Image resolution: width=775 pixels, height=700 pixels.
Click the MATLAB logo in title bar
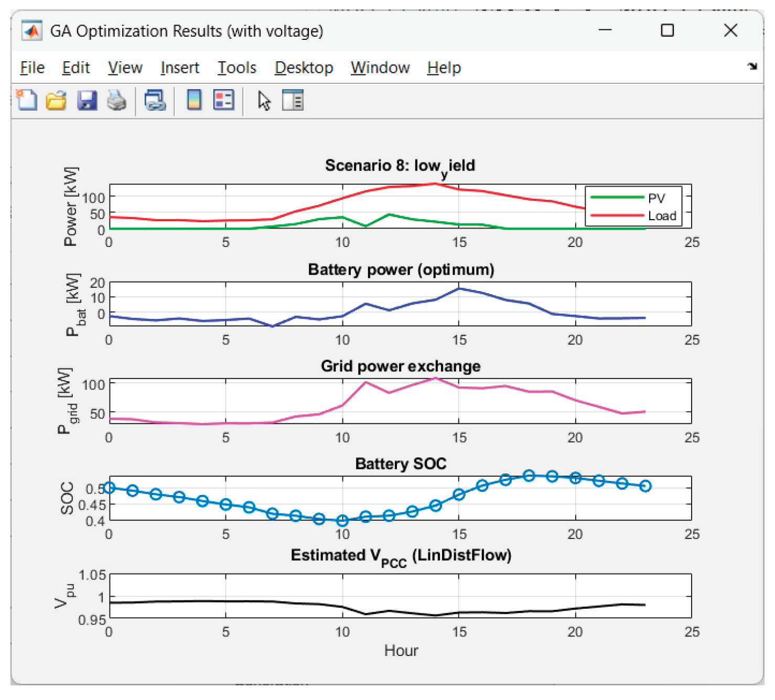31,31
